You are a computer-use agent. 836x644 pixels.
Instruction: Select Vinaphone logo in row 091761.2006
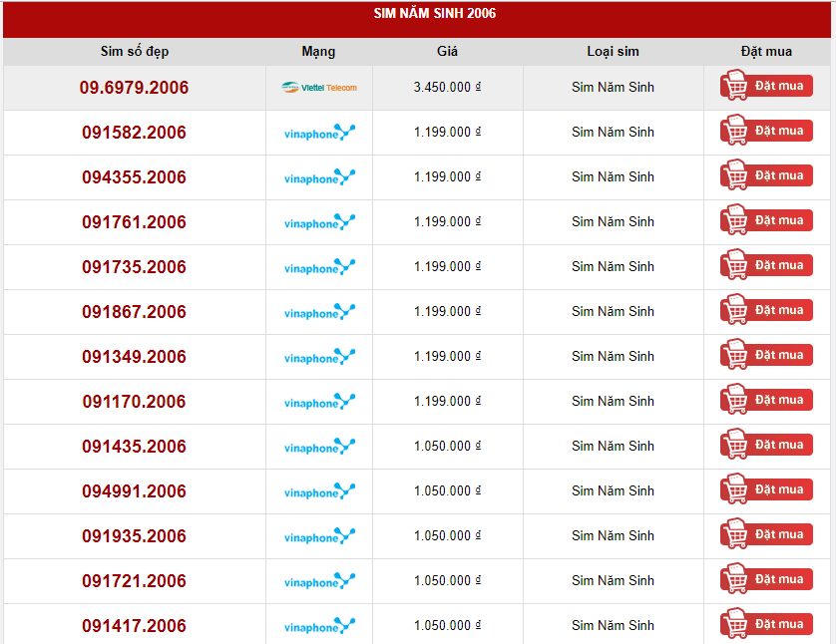pos(319,221)
